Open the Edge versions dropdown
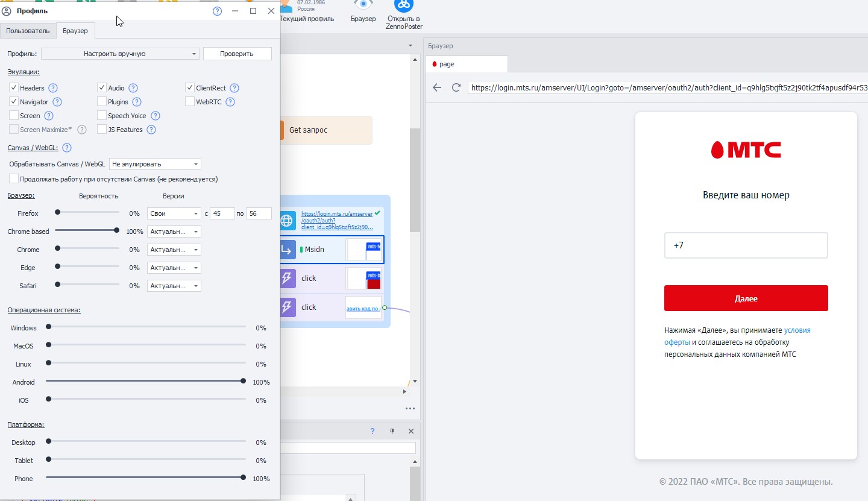Image resolution: width=868 pixels, height=501 pixels. tap(174, 268)
